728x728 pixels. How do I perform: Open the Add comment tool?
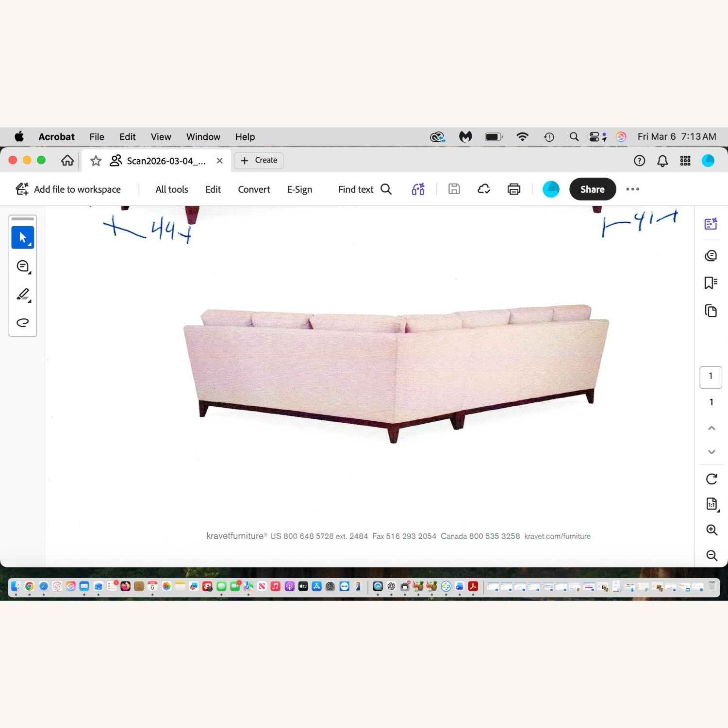(x=22, y=266)
